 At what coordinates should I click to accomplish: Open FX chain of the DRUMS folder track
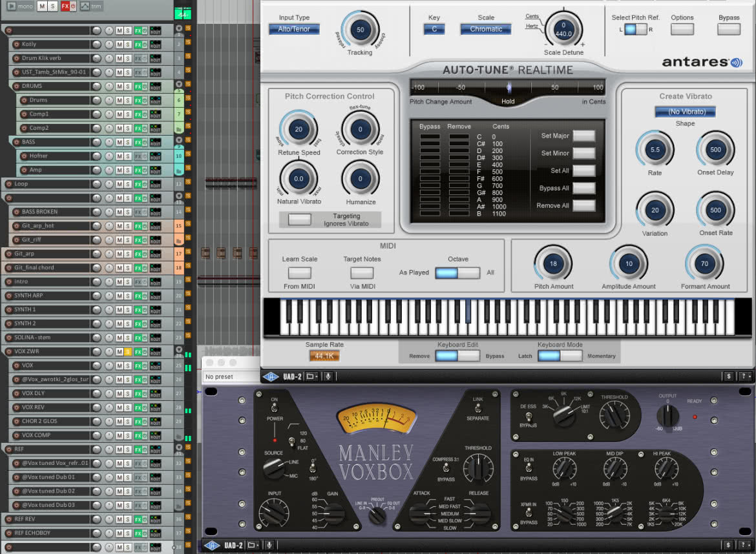(138, 87)
